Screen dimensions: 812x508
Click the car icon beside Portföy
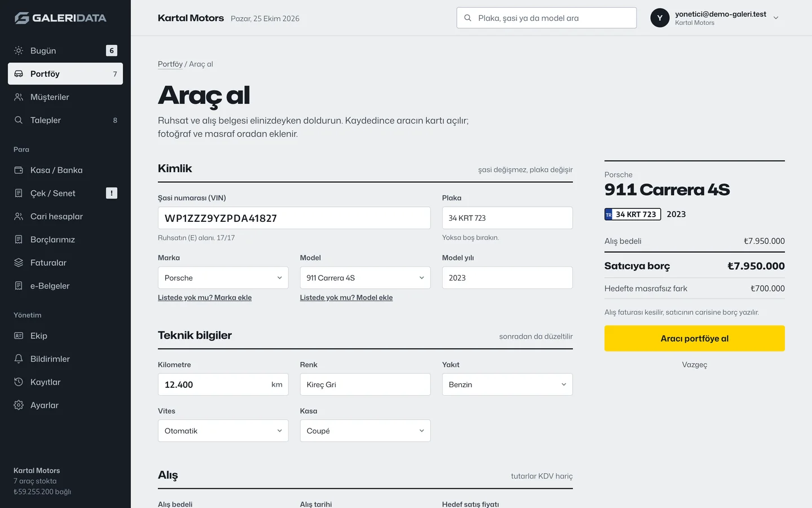click(19, 74)
